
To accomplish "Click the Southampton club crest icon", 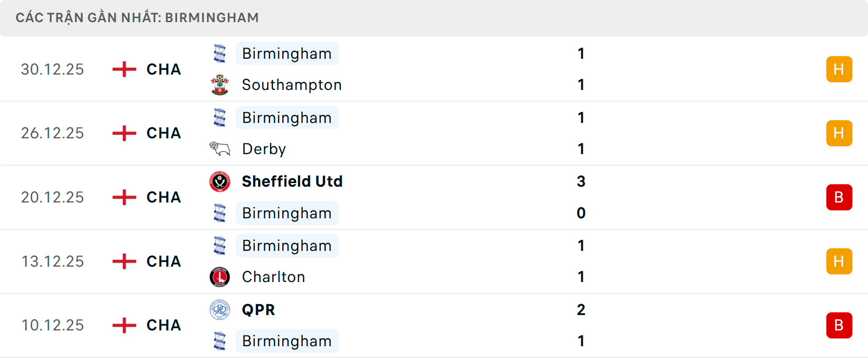I will click(x=220, y=85).
